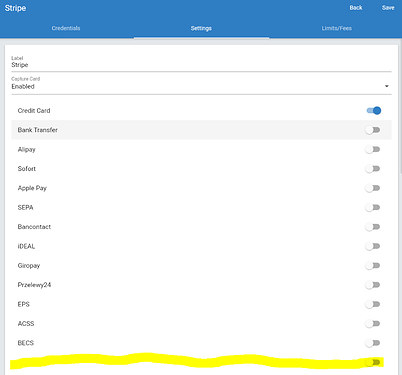Screen dimensions: 402x375
Task: Select the Settings tab
Action: tap(201, 28)
